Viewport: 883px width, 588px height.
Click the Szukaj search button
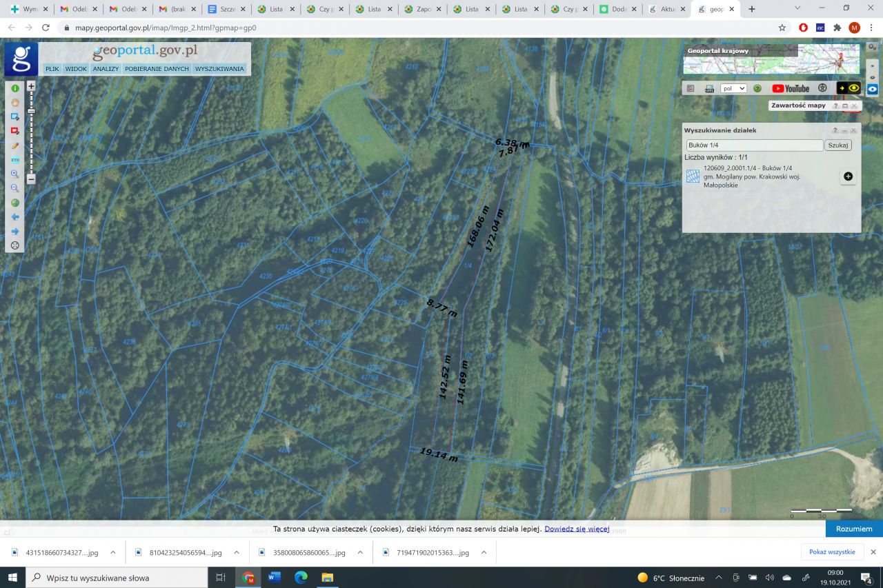point(838,145)
